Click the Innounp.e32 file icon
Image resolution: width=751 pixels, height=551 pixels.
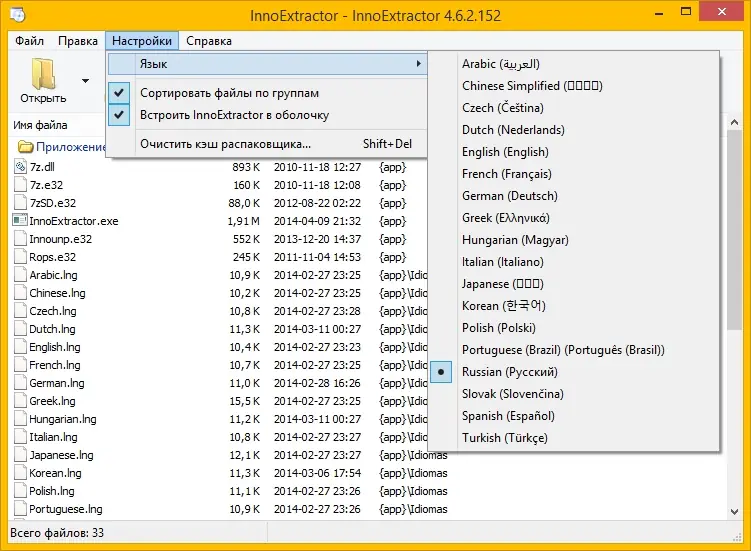point(20,239)
